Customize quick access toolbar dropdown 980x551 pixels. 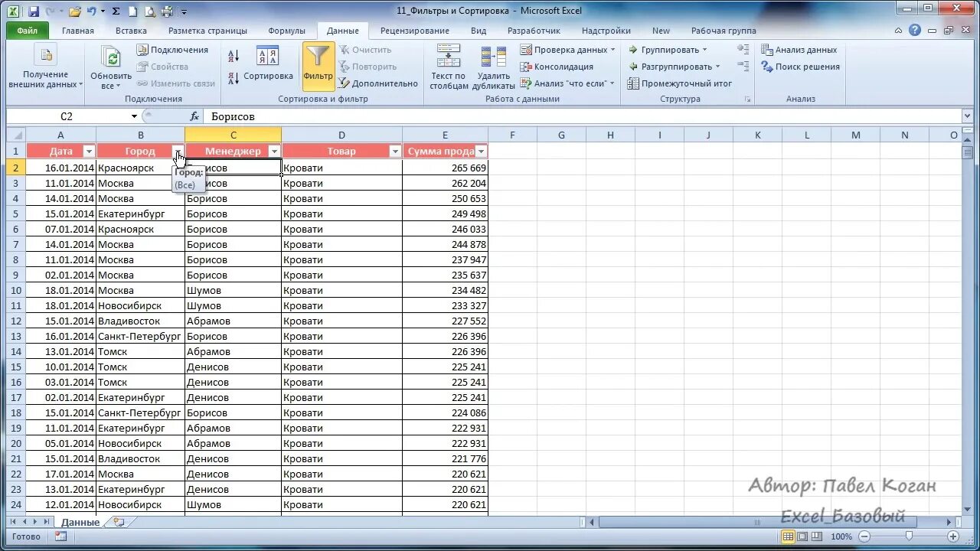point(185,11)
